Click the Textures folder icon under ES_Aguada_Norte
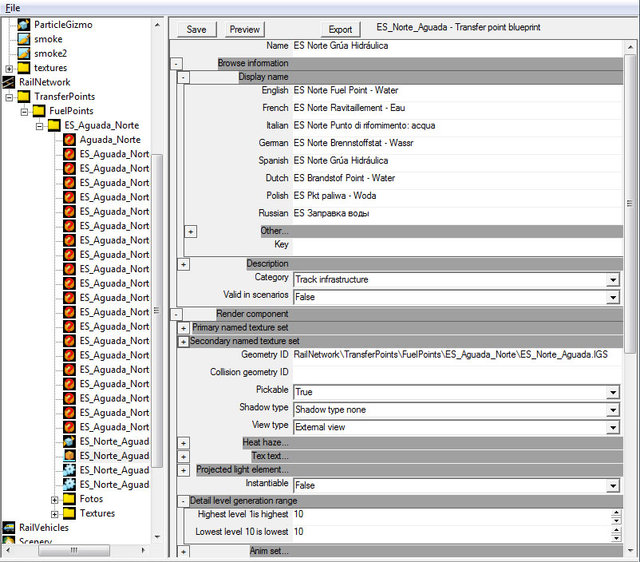Image resolution: width=640 pixels, height=562 pixels. [x=69, y=514]
